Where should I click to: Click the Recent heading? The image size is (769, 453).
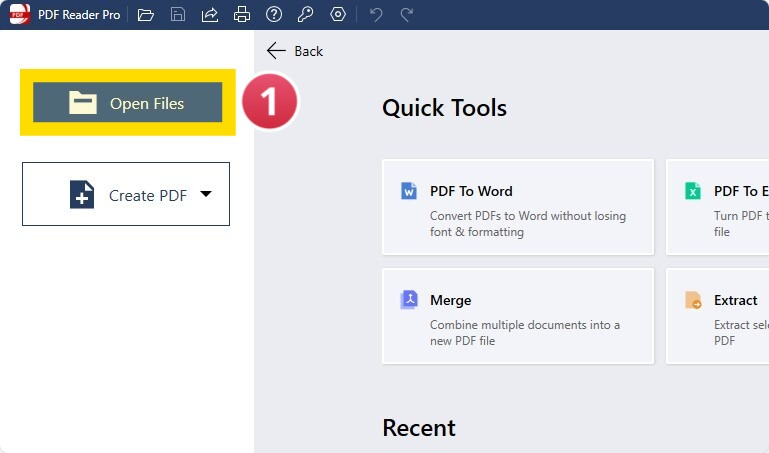[419, 428]
